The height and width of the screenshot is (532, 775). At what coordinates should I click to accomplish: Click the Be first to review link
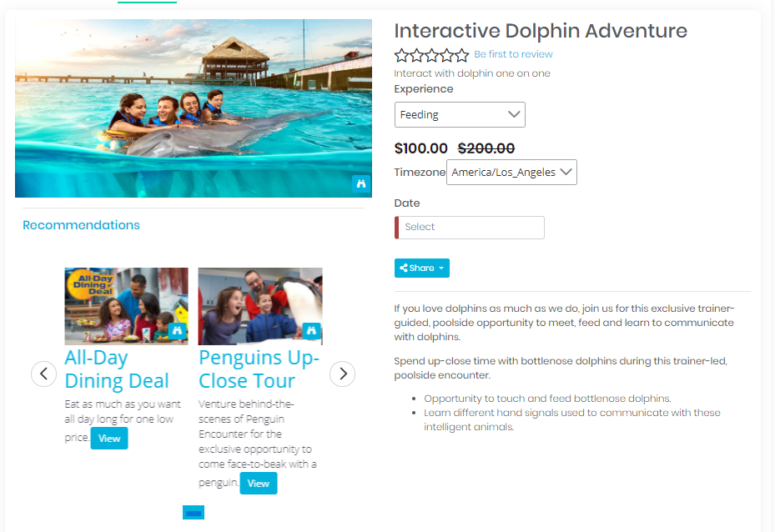point(513,54)
